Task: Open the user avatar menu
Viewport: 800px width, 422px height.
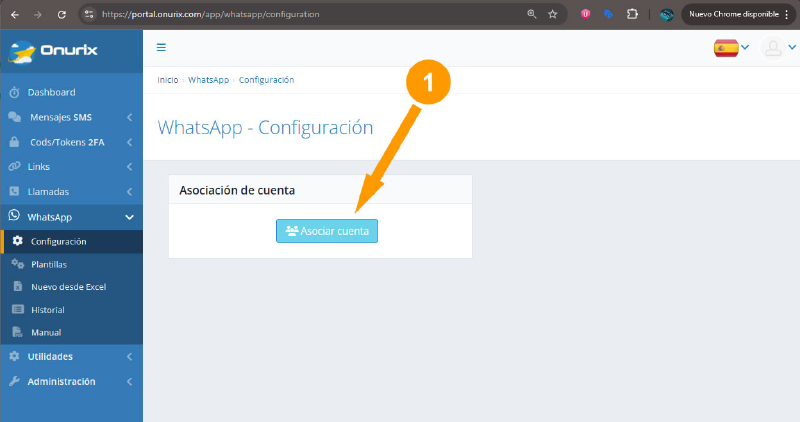Action: coord(773,48)
